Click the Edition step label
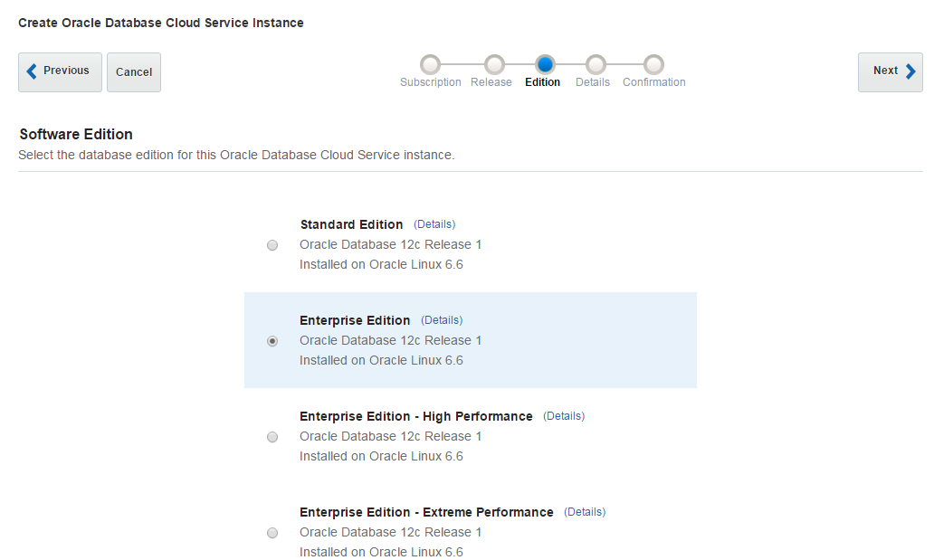This screenshot has height=560, width=934. [543, 82]
